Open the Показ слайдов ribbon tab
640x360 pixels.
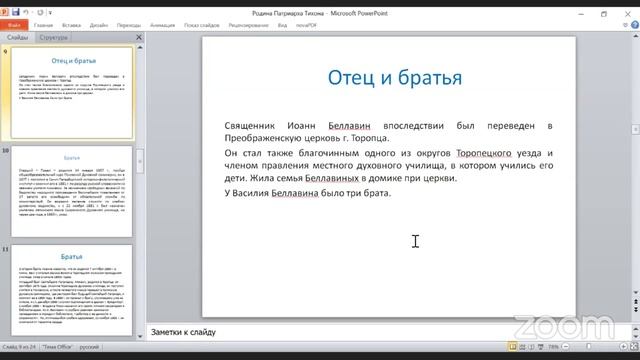pyautogui.click(x=202, y=25)
